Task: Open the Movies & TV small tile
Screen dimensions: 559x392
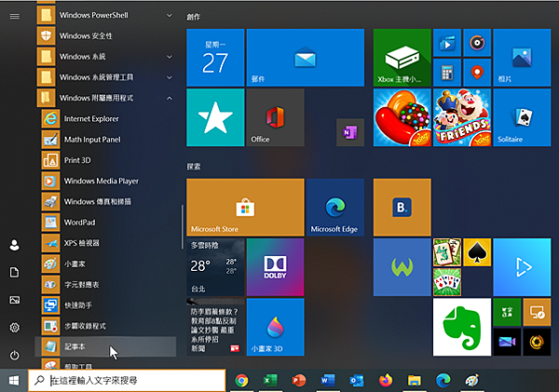Action: (447, 43)
